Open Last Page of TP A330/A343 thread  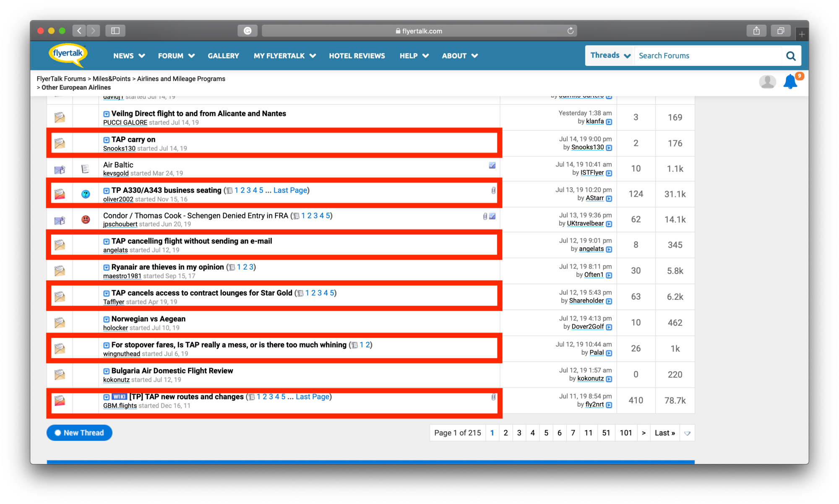click(290, 190)
